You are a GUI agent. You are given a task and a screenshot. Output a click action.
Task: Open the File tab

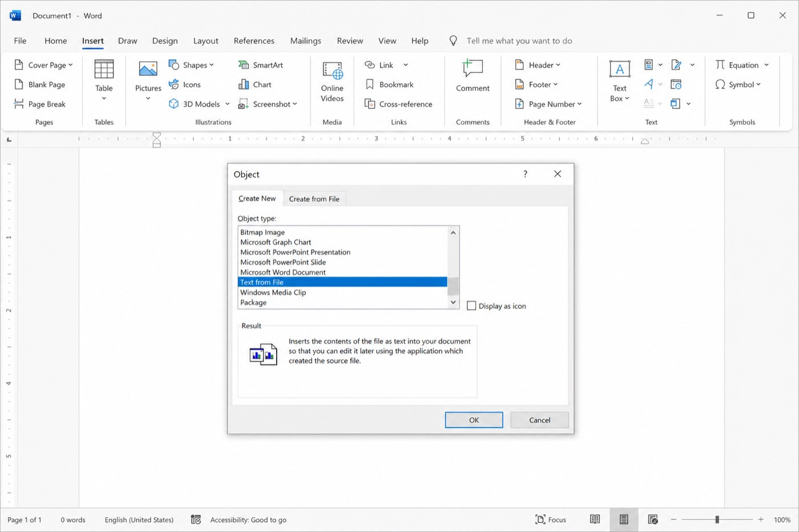tap(20, 40)
